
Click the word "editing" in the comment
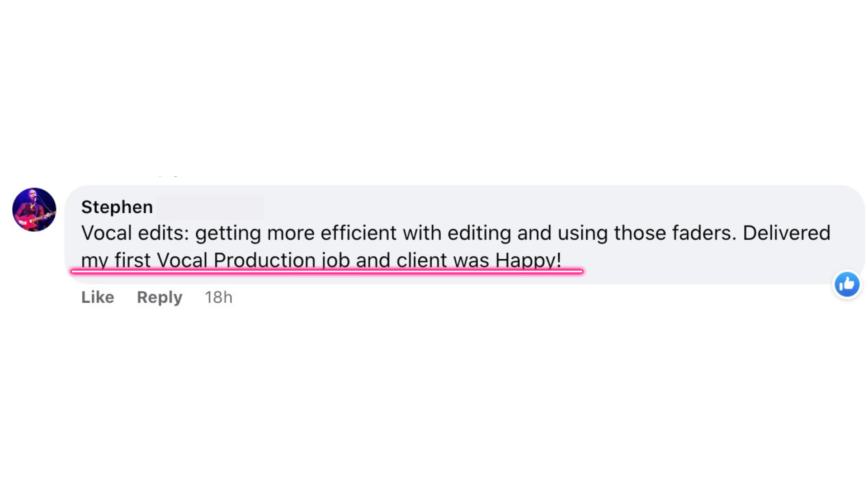click(479, 233)
